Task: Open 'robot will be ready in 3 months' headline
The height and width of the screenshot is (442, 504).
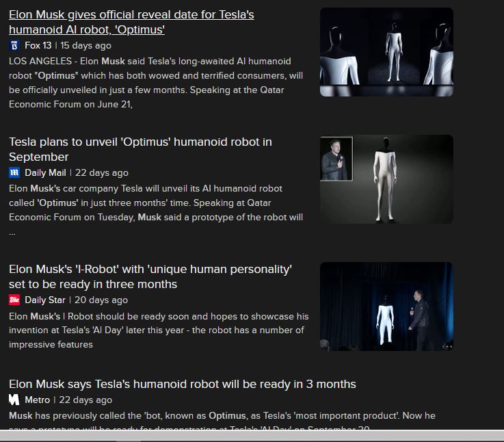Action: tap(183, 384)
